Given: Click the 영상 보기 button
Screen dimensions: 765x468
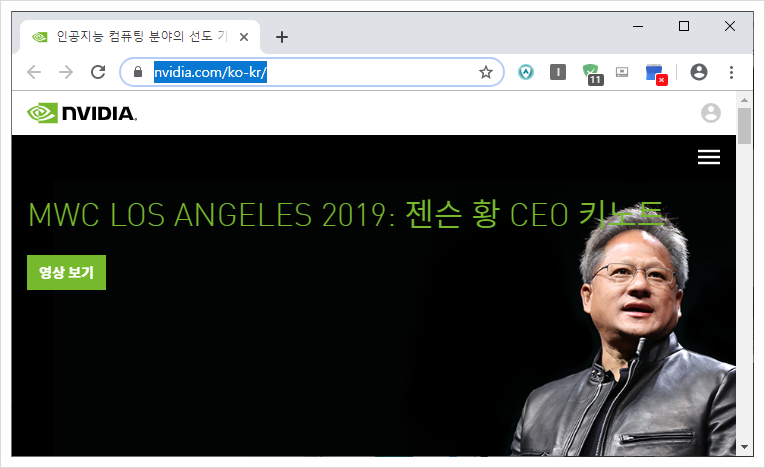Looking at the screenshot, I should (66, 272).
